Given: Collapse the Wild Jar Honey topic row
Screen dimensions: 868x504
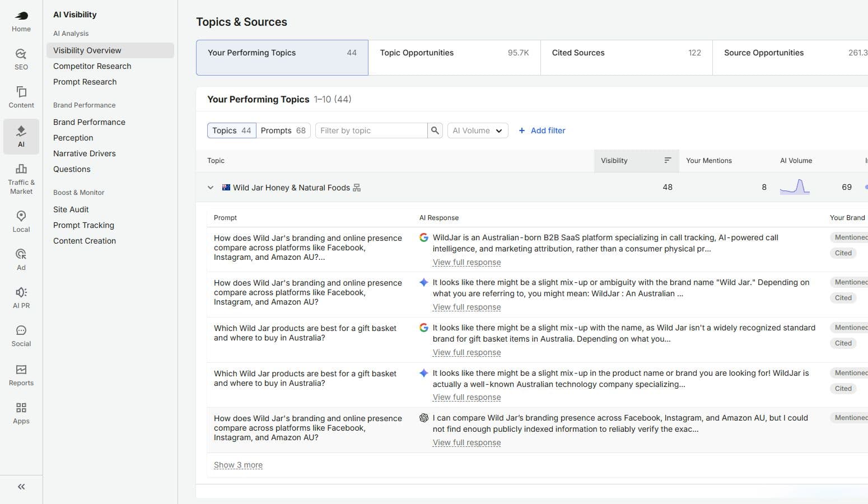Looking at the screenshot, I should click(x=211, y=188).
